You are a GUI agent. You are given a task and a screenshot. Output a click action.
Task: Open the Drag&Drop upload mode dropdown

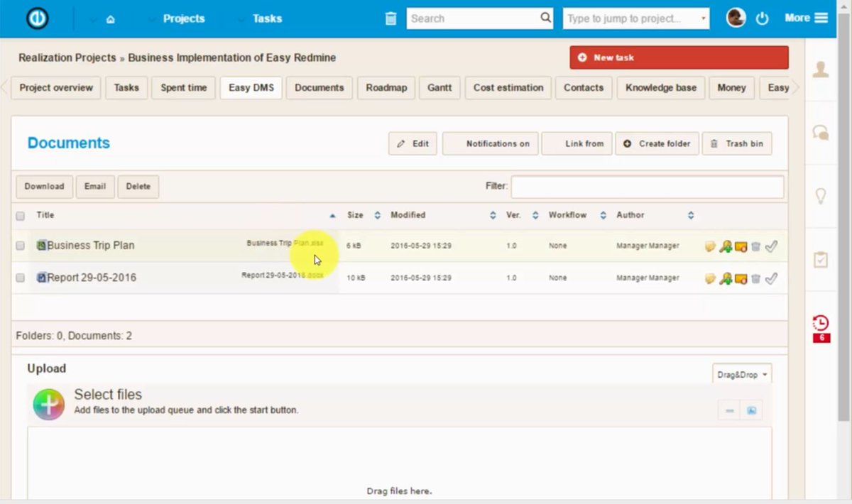(x=741, y=374)
